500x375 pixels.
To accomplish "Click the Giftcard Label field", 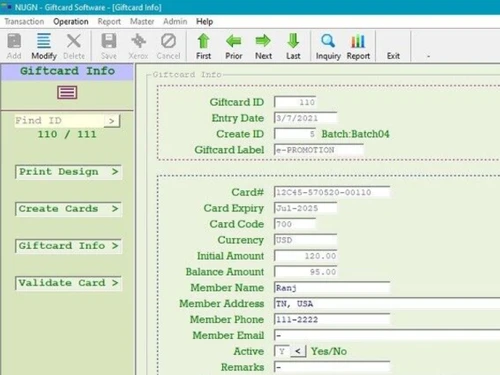I will coord(319,150).
